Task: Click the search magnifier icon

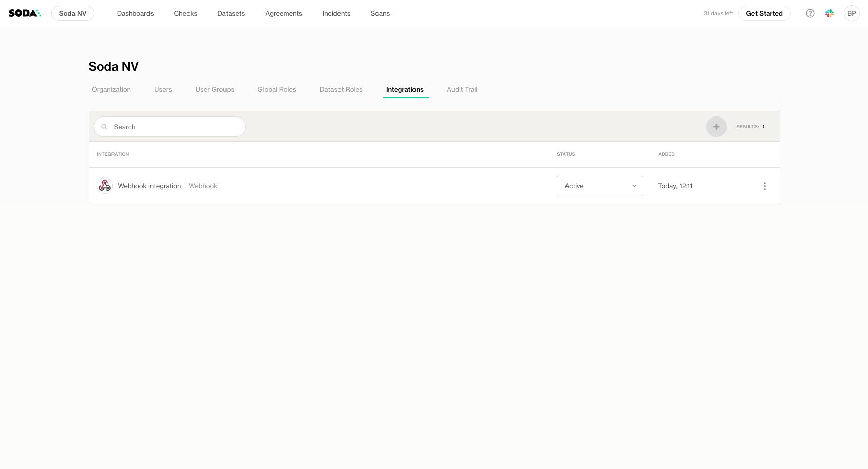Action: coord(104,127)
